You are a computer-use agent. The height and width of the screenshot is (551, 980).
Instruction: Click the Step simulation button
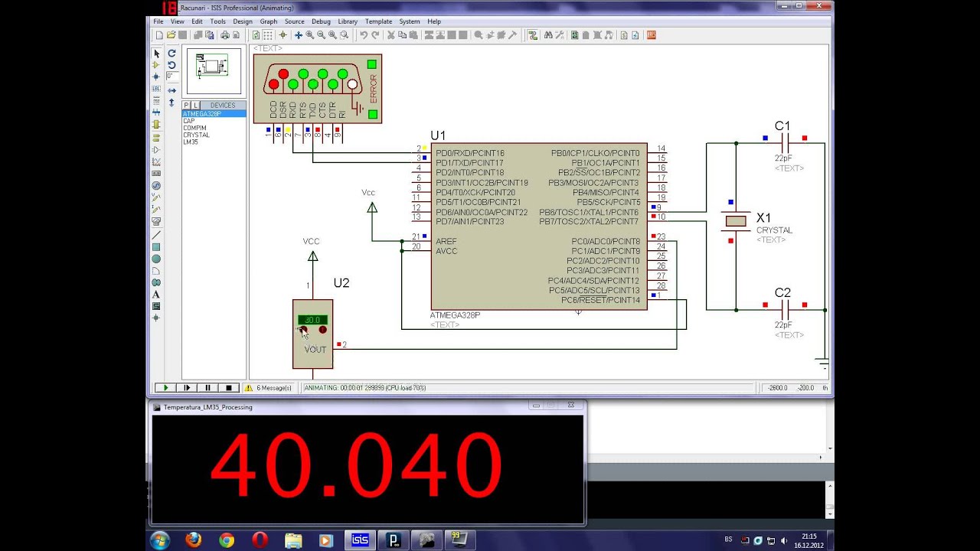[x=187, y=388]
